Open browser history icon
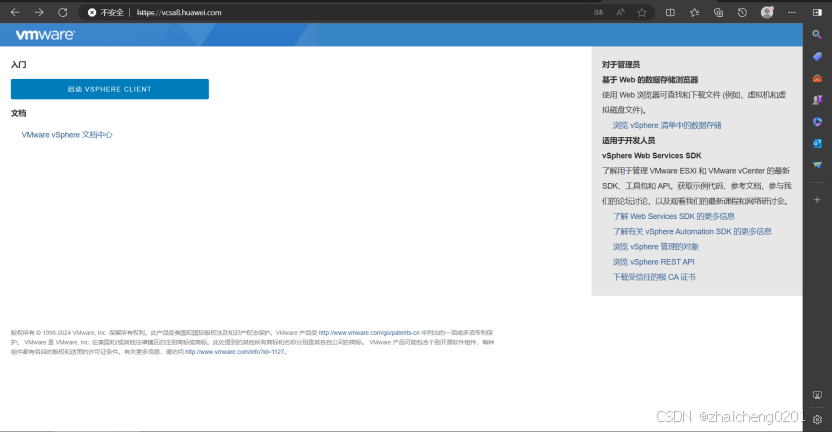The height and width of the screenshot is (432, 832). (x=742, y=12)
